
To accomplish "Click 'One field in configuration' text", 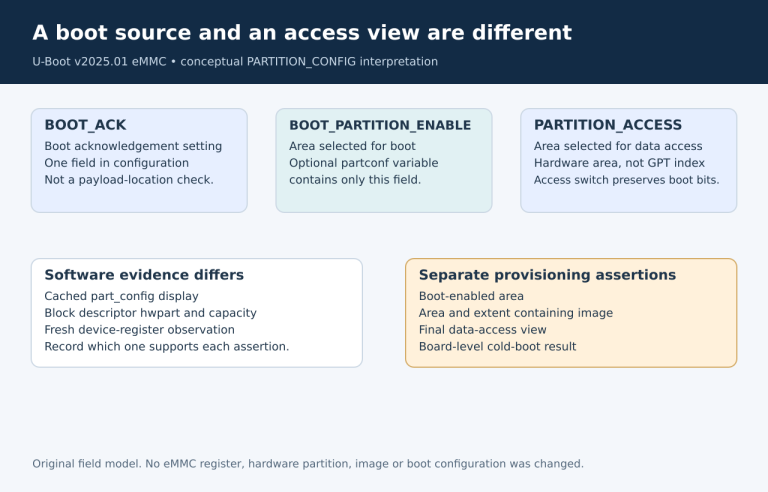I will point(117,163).
